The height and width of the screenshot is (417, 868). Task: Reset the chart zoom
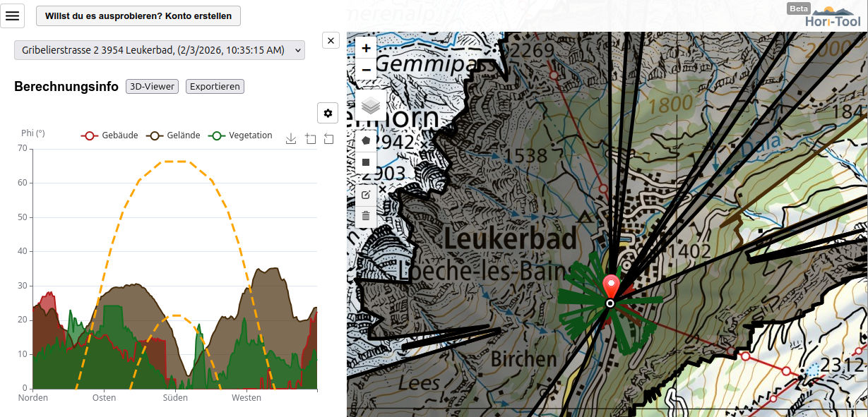click(x=329, y=139)
